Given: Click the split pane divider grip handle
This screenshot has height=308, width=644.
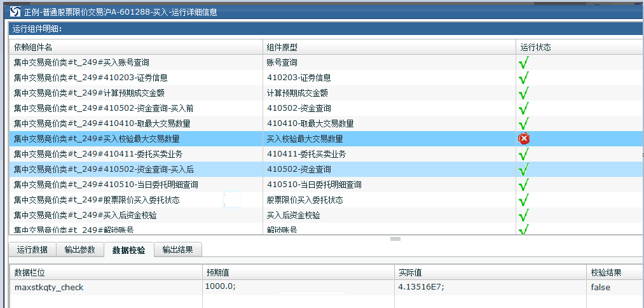Looking at the screenshot, I should coord(395,239).
